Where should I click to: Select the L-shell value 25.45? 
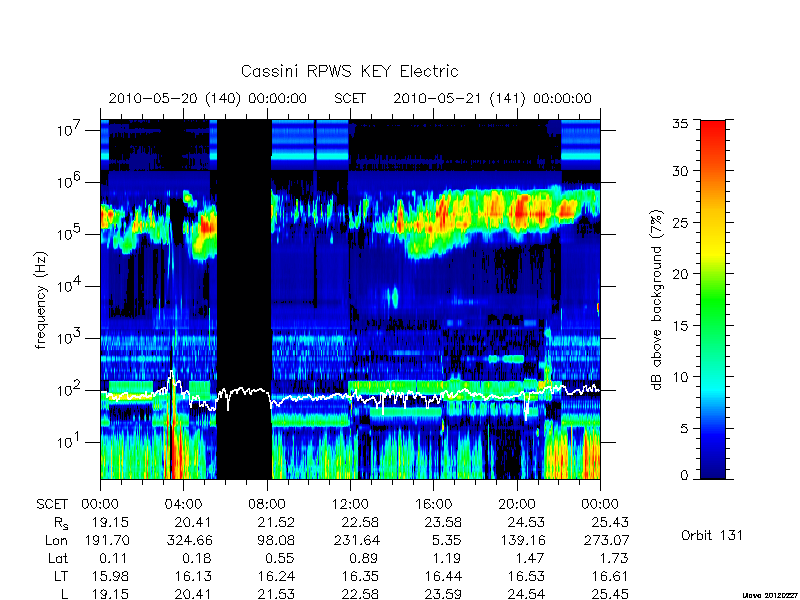click(610, 594)
